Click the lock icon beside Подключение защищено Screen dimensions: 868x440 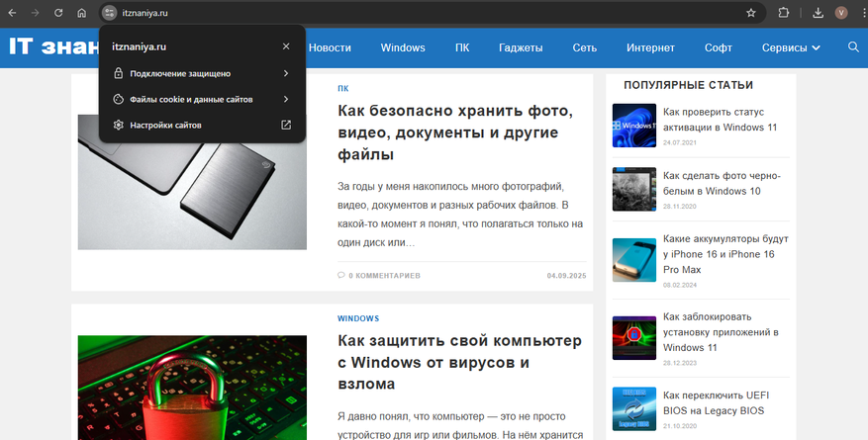(118, 73)
